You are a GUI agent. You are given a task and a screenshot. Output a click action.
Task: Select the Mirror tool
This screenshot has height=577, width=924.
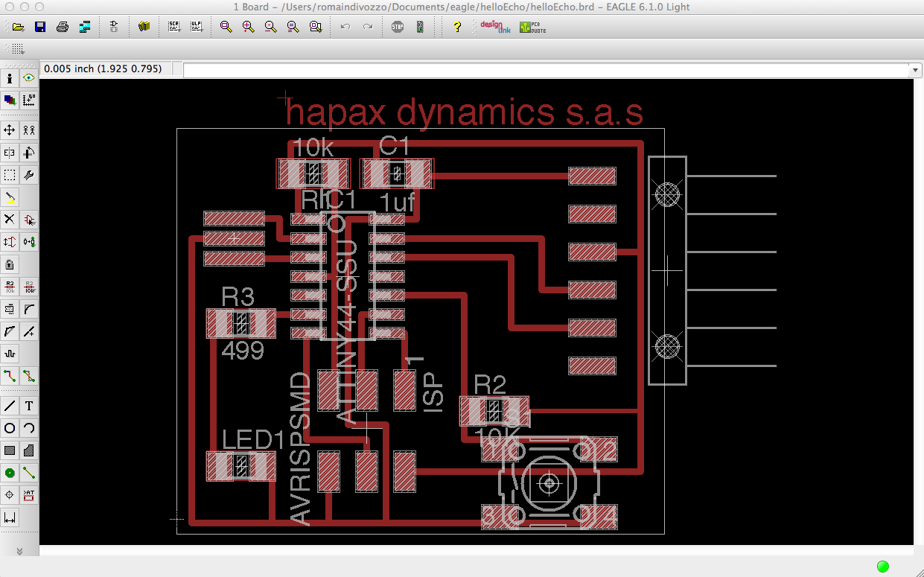pyautogui.click(x=10, y=152)
